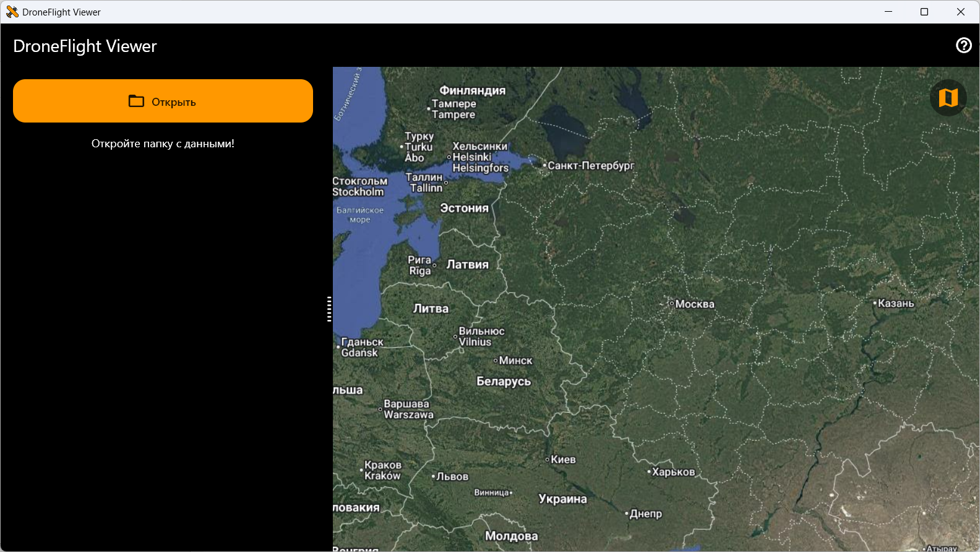The image size is (980, 552).
Task: Click the Минск city label
Action: (515, 361)
